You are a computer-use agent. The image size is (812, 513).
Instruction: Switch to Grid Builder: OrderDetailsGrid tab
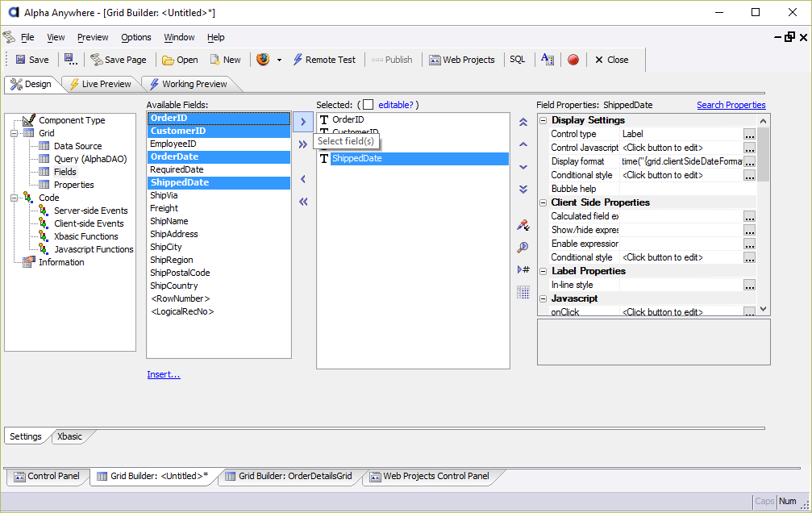click(289, 476)
